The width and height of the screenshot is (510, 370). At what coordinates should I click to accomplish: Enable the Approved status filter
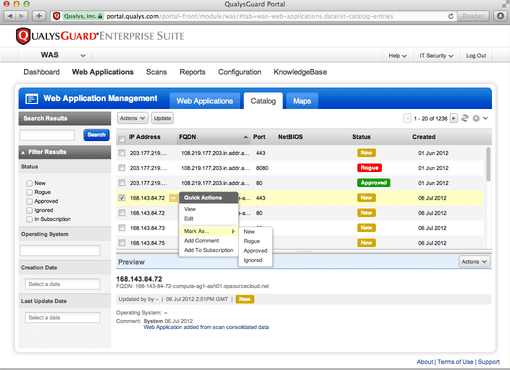pyautogui.click(x=29, y=201)
